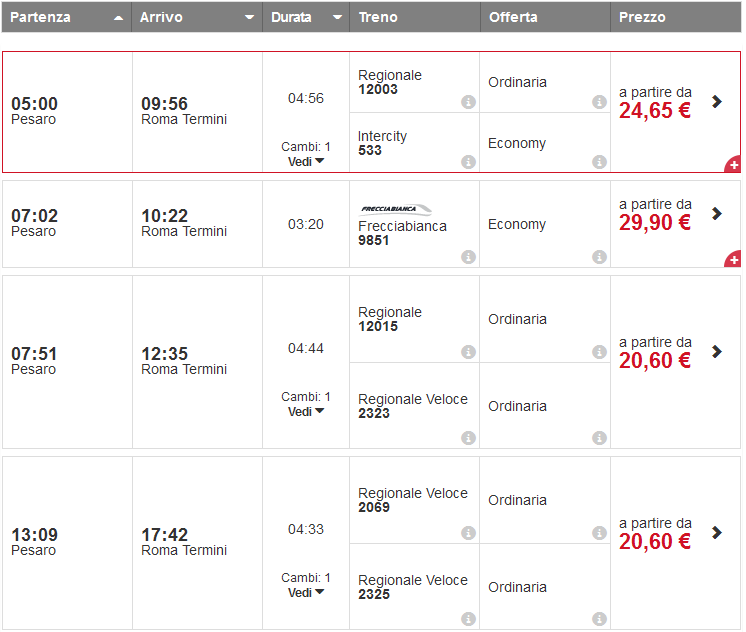Click Economy offer info icon for Frecciabianca
Image resolution: width=746 pixels, height=632 pixels.
(x=599, y=257)
